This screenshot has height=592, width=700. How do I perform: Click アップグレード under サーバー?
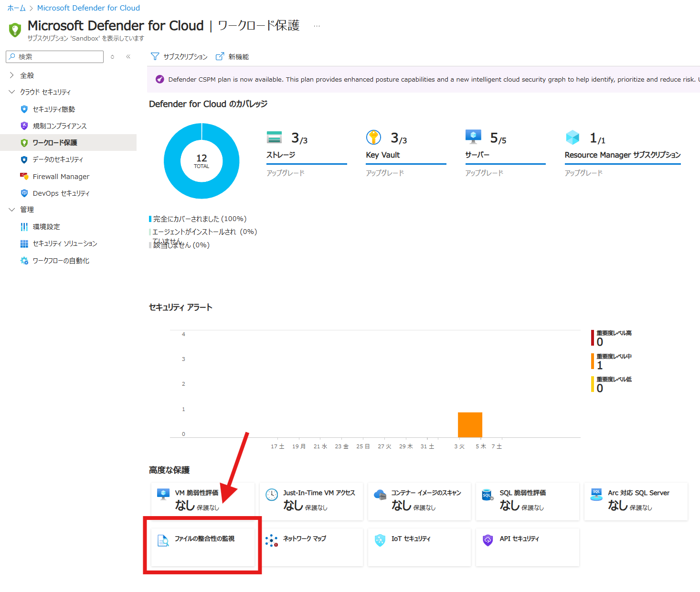tap(484, 173)
